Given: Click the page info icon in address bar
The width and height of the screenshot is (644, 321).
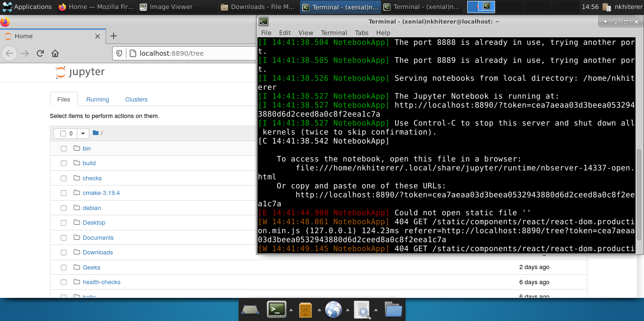Looking at the screenshot, I should coord(132,53).
